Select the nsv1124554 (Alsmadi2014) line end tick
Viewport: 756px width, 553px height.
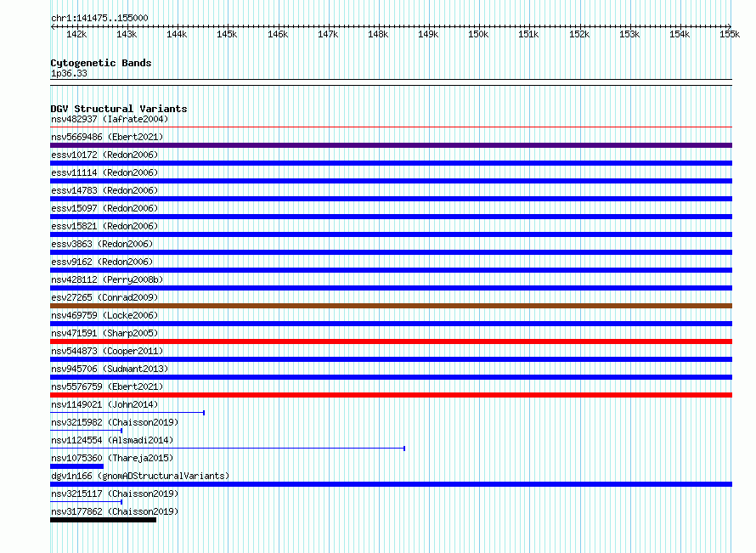tap(404, 449)
